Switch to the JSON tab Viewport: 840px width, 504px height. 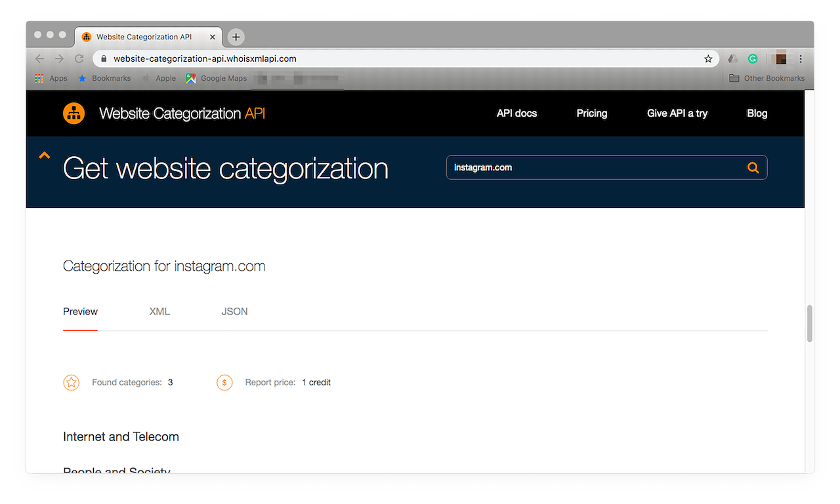point(234,312)
